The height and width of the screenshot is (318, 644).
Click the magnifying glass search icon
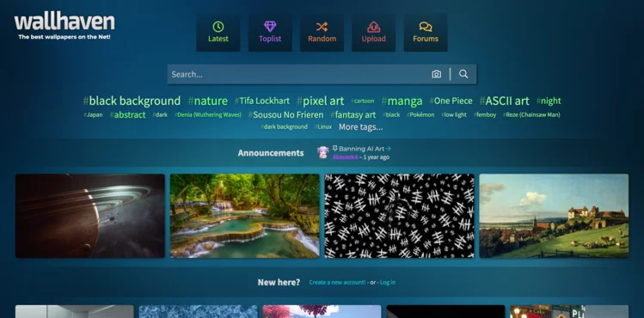(x=463, y=74)
